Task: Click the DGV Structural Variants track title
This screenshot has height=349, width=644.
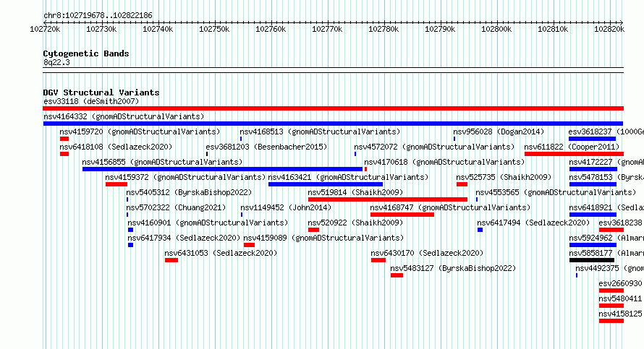Action: click(x=101, y=92)
